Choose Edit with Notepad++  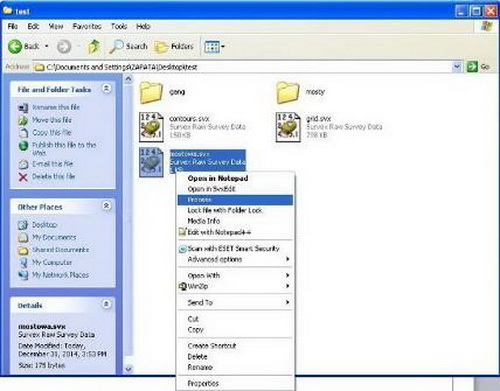[235, 232]
